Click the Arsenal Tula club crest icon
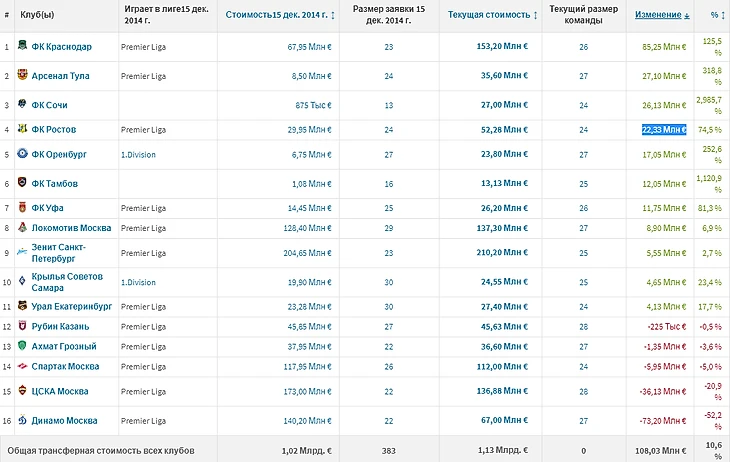Screen dimensions: 730x462 point(22,75)
